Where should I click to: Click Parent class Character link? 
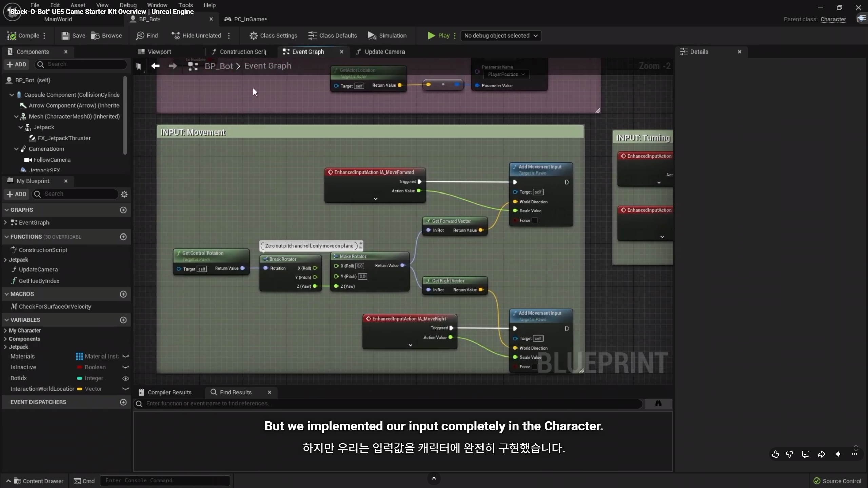pyautogui.click(x=833, y=19)
